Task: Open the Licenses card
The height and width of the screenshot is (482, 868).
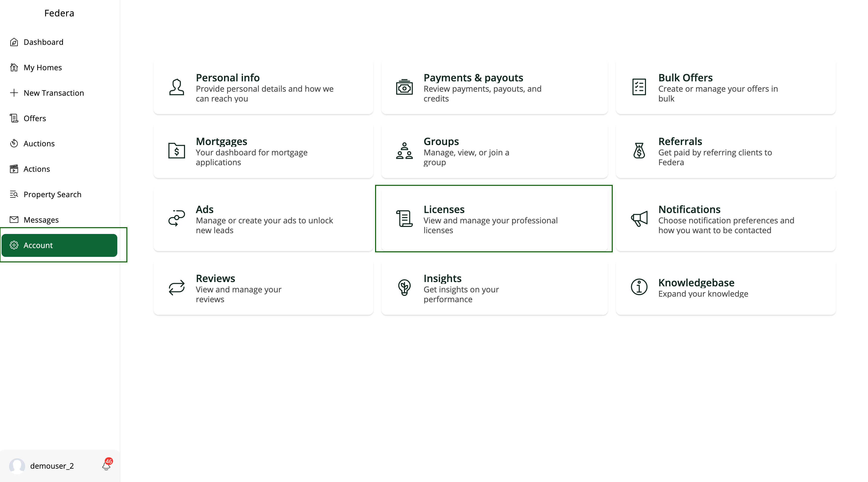Action: (494, 219)
